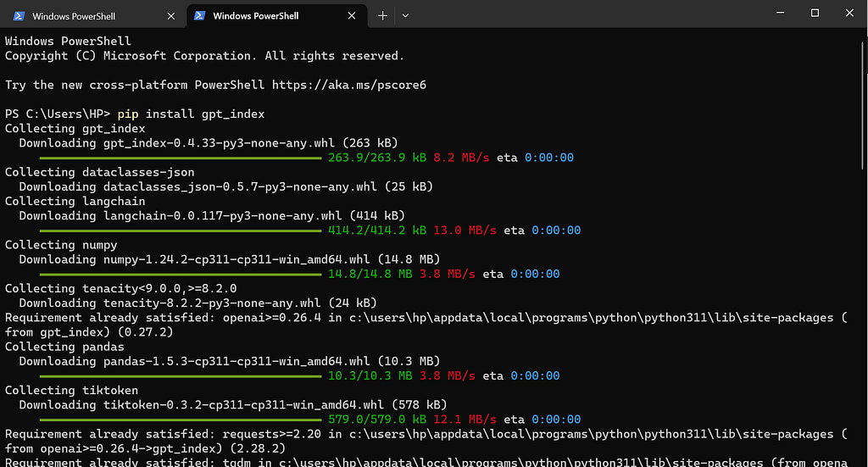This screenshot has width=868, height=467.
Task: Click pandas-1.5.3 wheel download line
Action: tap(230, 361)
